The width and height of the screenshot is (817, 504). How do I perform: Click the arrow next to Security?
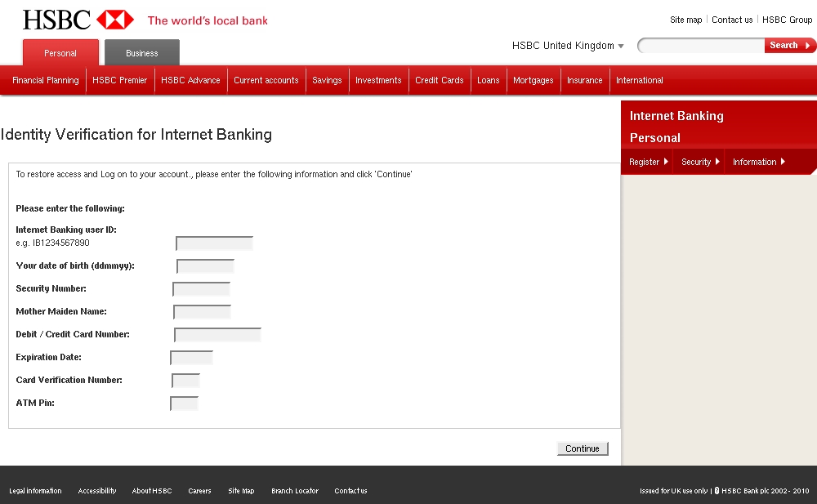click(717, 162)
